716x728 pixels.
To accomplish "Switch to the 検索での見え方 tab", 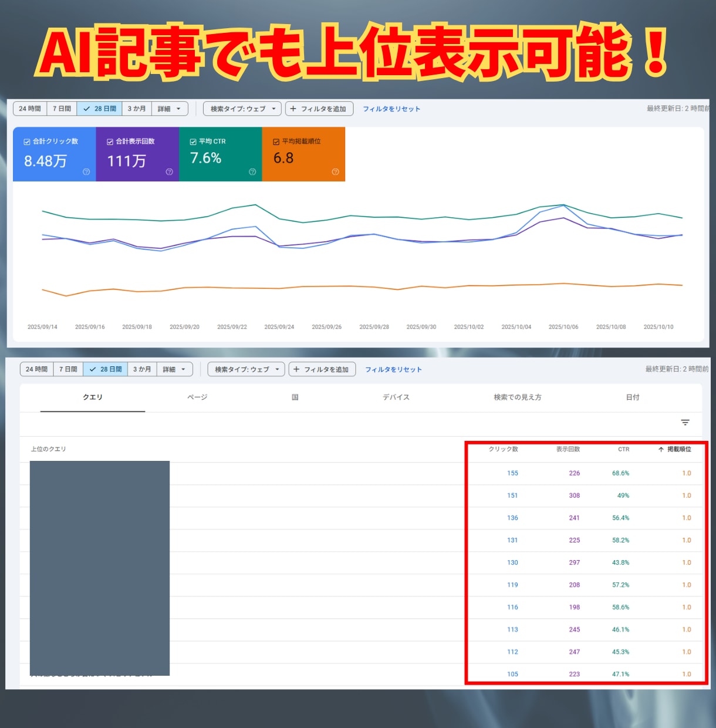I will (x=518, y=397).
